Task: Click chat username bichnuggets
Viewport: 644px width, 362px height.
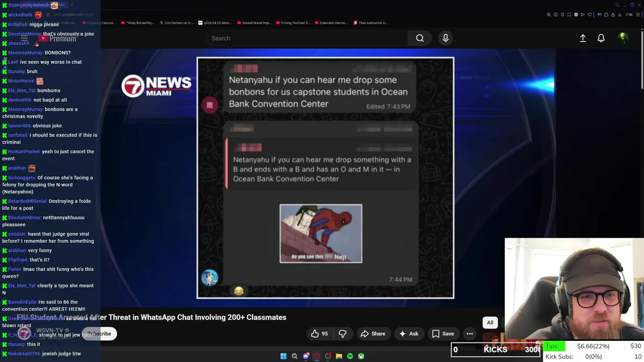Action: coord(22,177)
